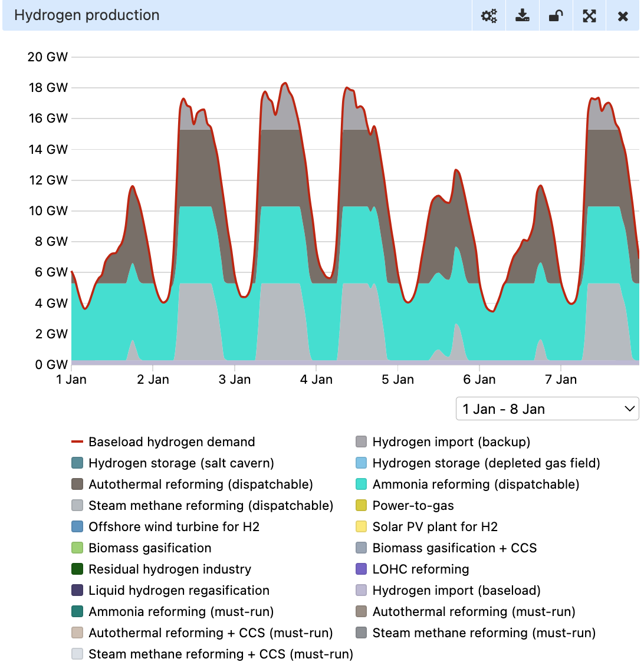Select the Biomass gasification + CCS label
This screenshot has height=672, width=644.
click(x=455, y=548)
